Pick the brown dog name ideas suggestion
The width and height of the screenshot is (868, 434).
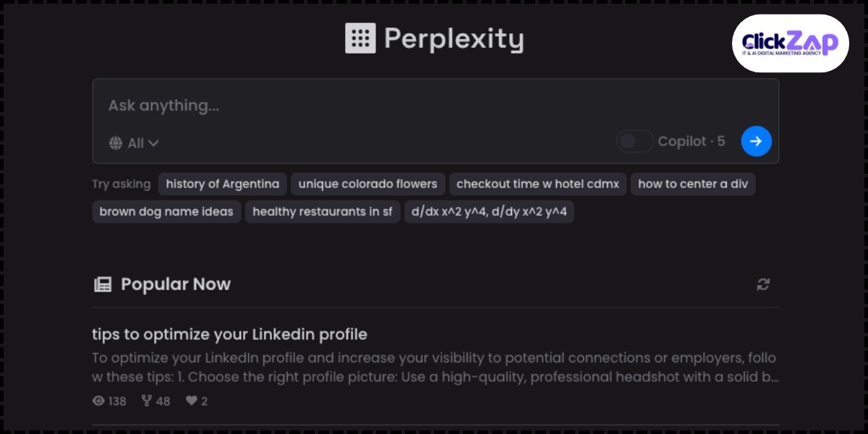[166, 211]
